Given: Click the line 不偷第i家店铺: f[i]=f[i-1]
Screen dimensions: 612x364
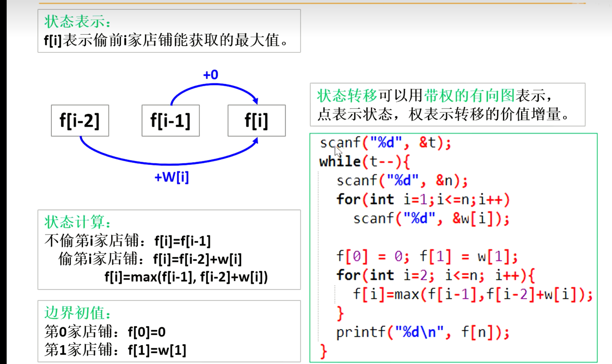Looking at the screenshot, I should [127, 241].
